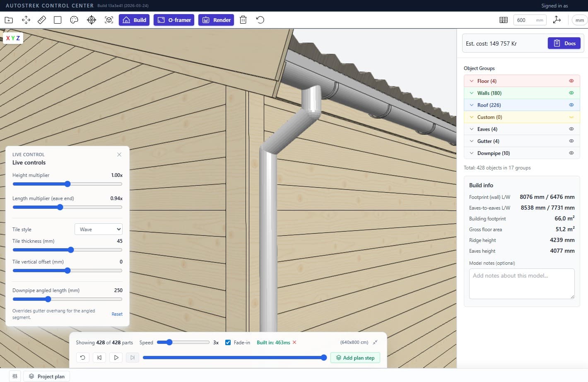Adjust the Height multiplier slider
588x382 pixels.
[67, 184]
